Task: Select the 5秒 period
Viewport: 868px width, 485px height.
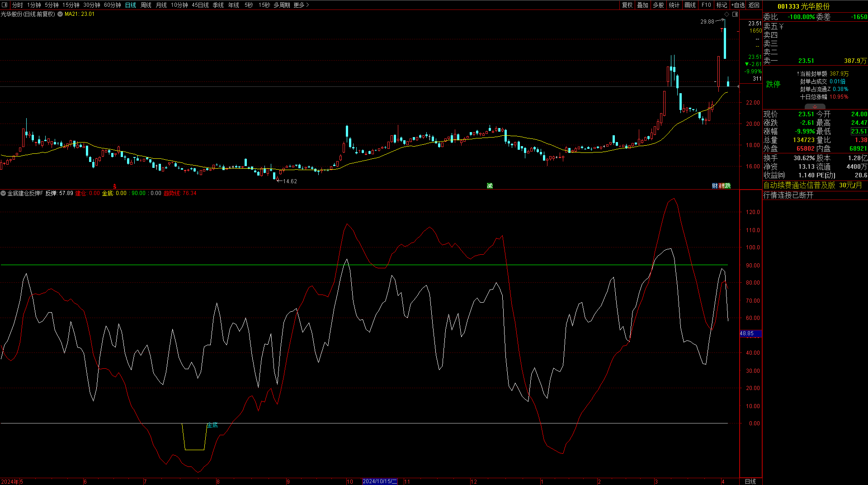Action: click(249, 5)
